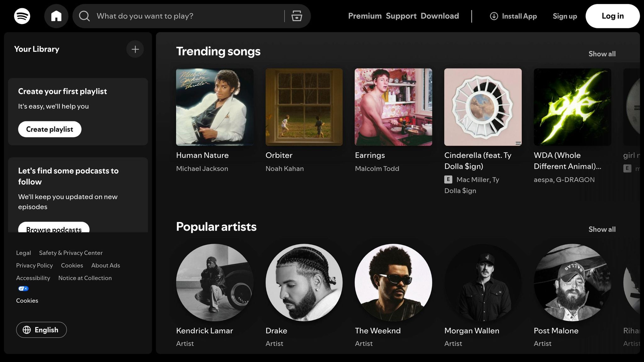Click 'Morgan Wallen' name label
The height and width of the screenshot is (362, 644).
[x=472, y=331]
